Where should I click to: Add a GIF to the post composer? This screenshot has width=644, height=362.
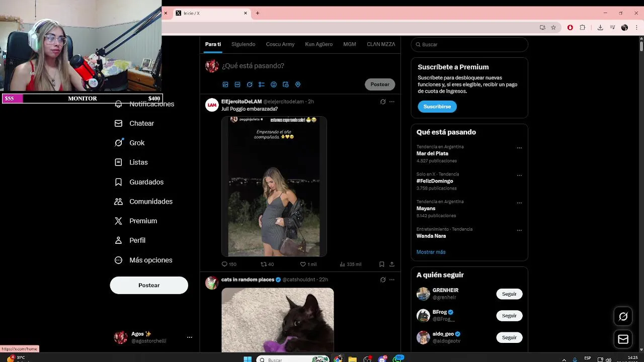pyautogui.click(x=237, y=84)
